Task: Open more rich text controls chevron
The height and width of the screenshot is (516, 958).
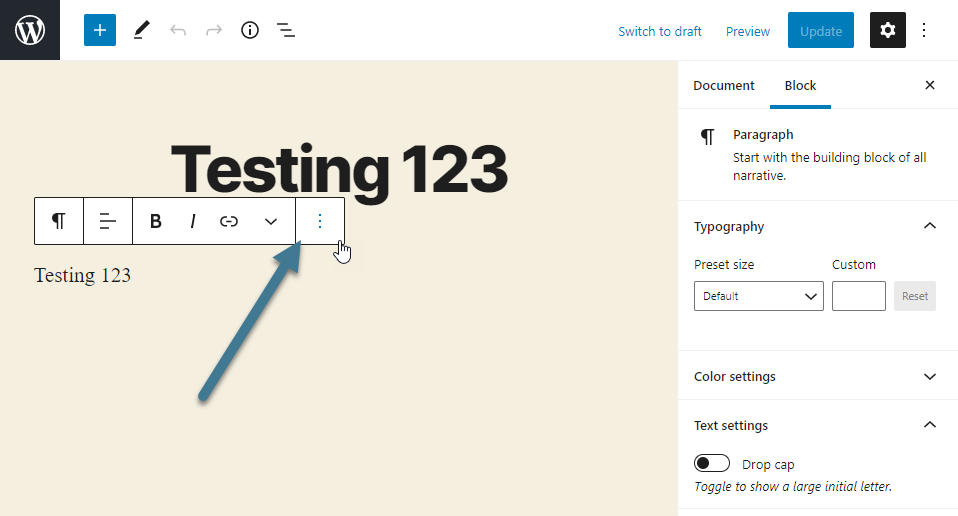Action: point(271,221)
